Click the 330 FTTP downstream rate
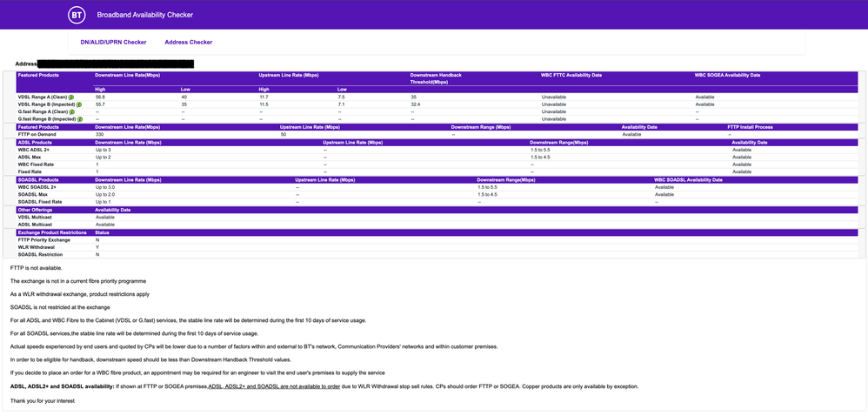The height and width of the screenshot is (416, 868). tap(99, 135)
